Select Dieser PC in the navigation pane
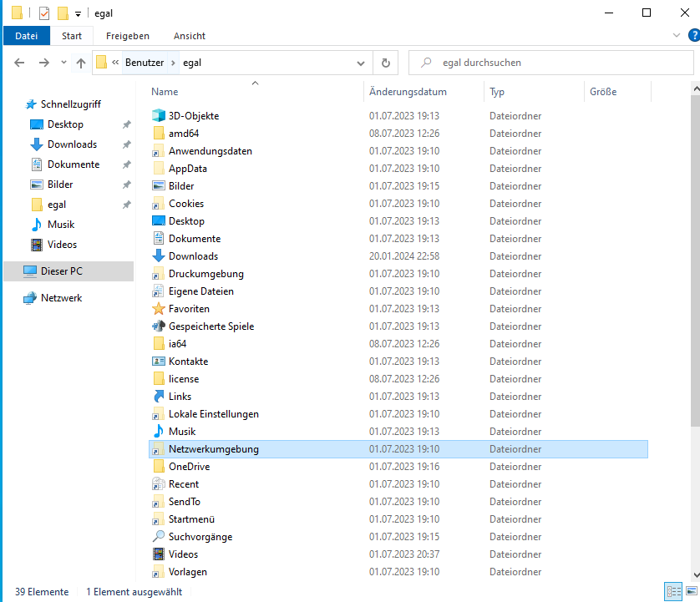Screen dimensions: 700x602 [x=61, y=271]
